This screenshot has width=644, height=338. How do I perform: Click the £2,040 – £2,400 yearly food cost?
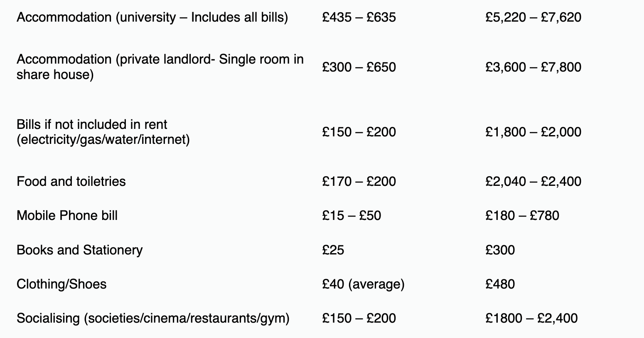pyautogui.click(x=533, y=181)
